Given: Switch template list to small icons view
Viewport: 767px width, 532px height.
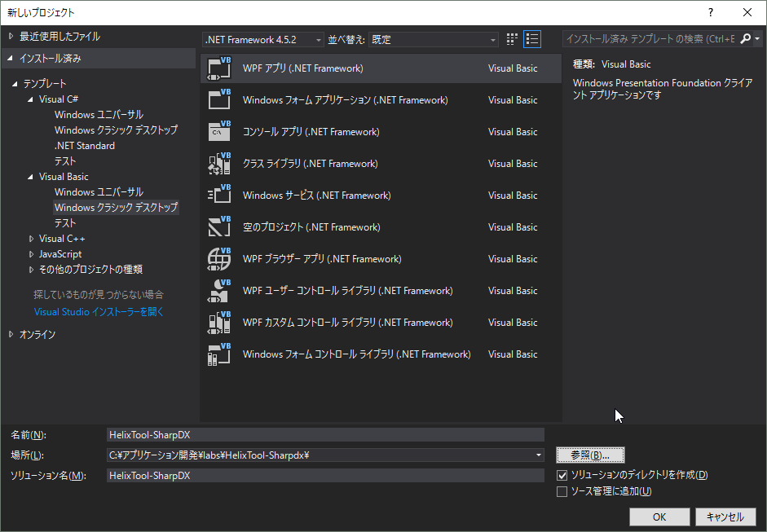Looking at the screenshot, I should 511,38.
